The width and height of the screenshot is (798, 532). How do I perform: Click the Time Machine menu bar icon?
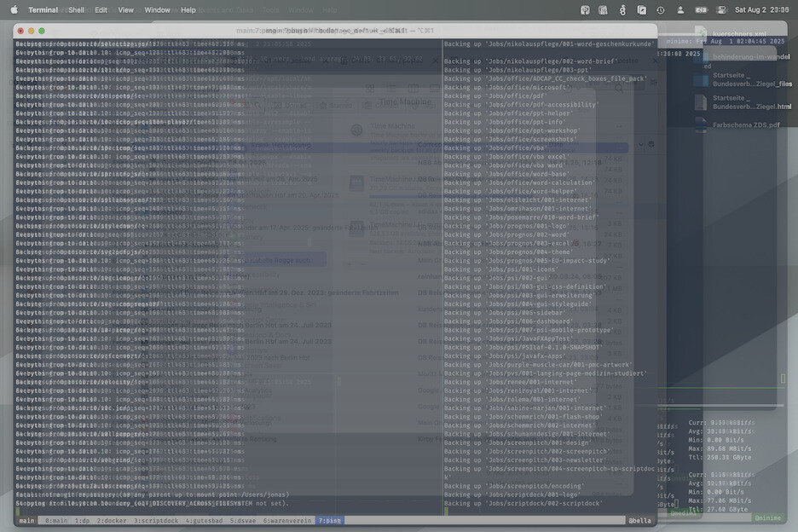pos(660,9)
